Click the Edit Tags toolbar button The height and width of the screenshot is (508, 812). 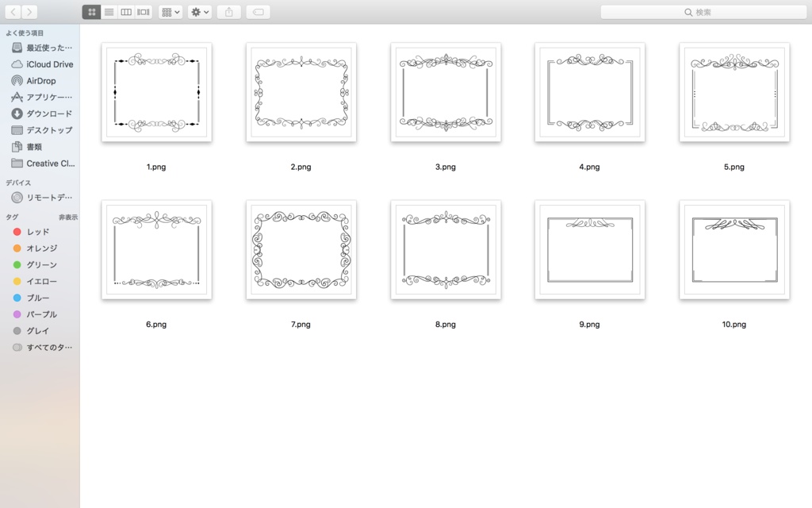tap(258, 12)
